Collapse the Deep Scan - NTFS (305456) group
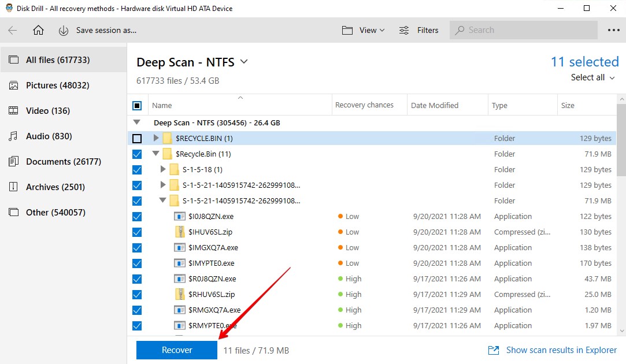Viewport: 626px width, 364px height. [137, 122]
